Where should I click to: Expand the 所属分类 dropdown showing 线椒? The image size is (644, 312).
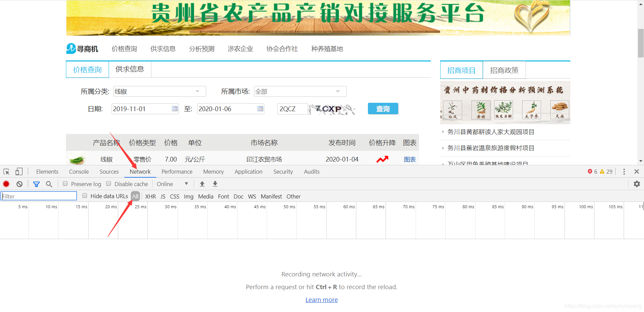159,91
